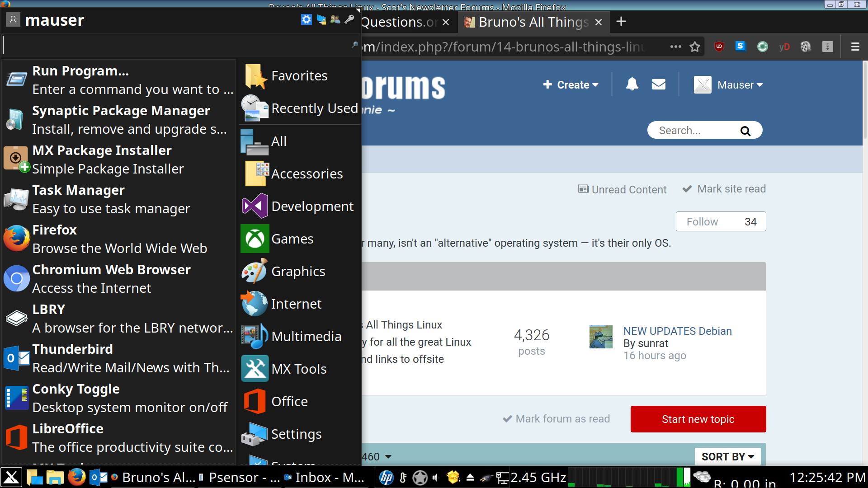Launch Run Program from the menu
Image resolution: width=868 pixels, height=488 pixels.
pyautogui.click(x=119, y=80)
